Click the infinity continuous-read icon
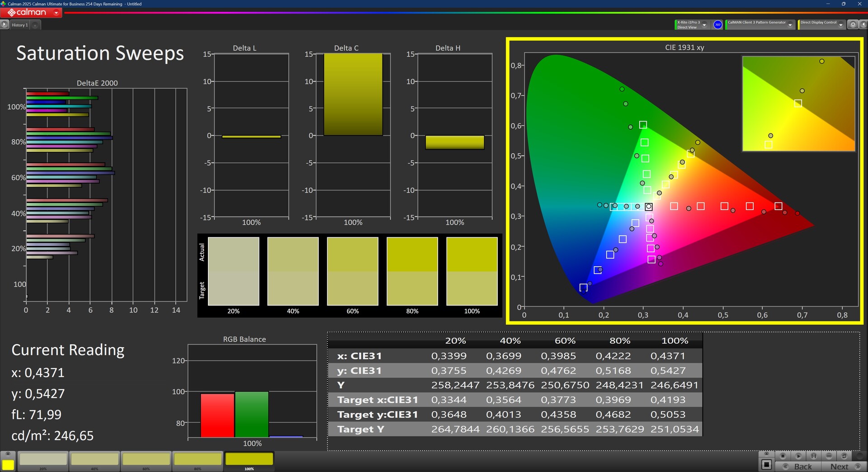This screenshot has width=868, height=472. pos(829,456)
